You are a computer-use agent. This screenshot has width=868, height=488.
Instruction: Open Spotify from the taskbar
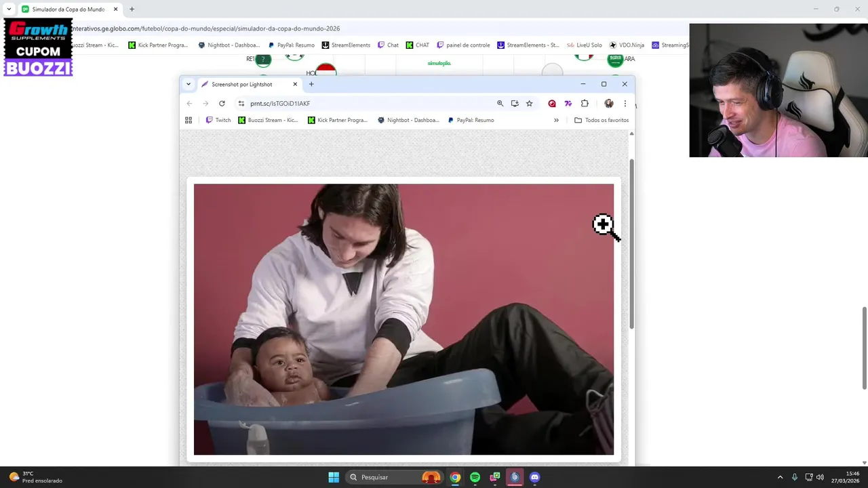coord(475,477)
